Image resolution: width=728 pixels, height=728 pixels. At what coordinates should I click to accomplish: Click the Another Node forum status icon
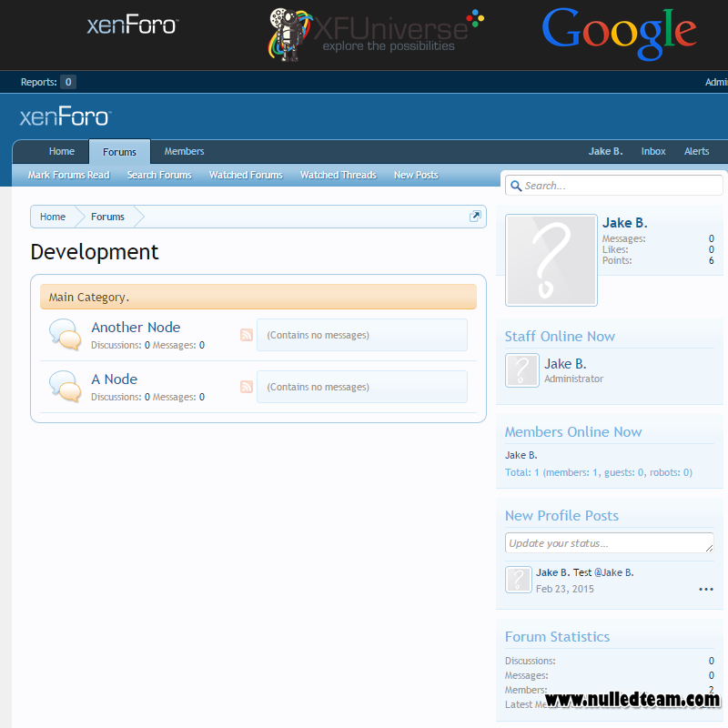[x=65, y=334]
